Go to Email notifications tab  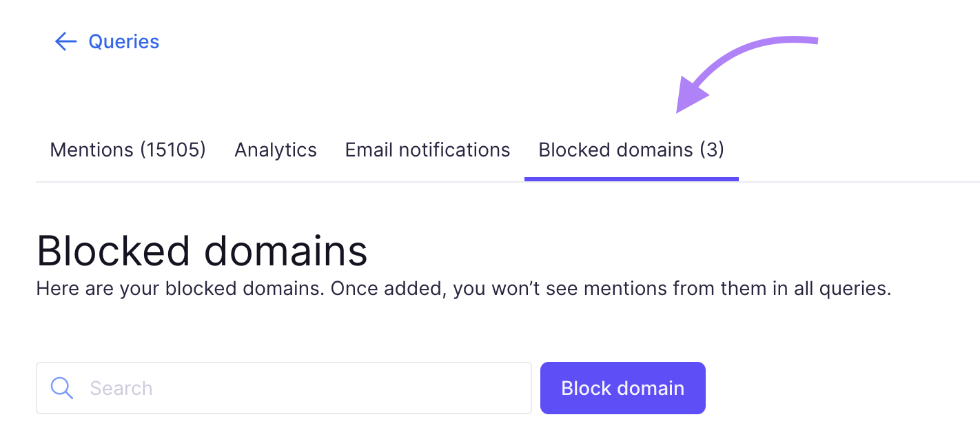coord(427,150)
